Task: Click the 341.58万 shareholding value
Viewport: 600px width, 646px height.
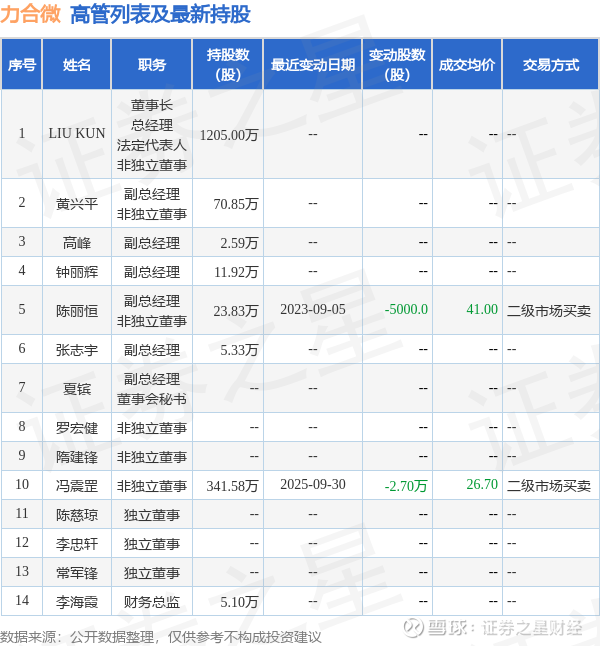Action: point(232,486)
